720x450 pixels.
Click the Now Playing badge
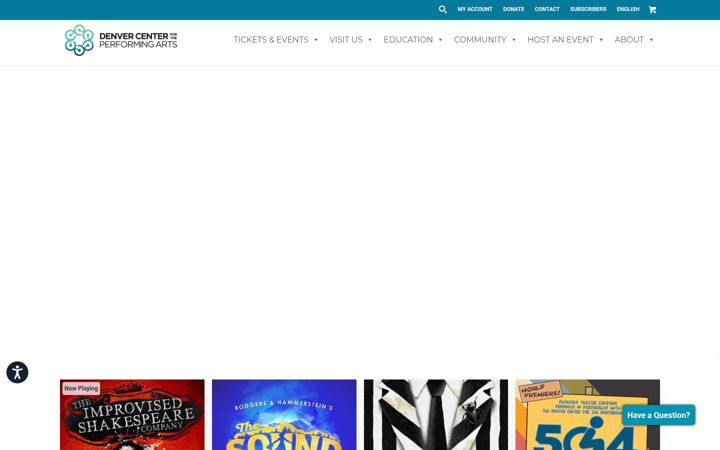pyautogui.click(x=81, y=388)
